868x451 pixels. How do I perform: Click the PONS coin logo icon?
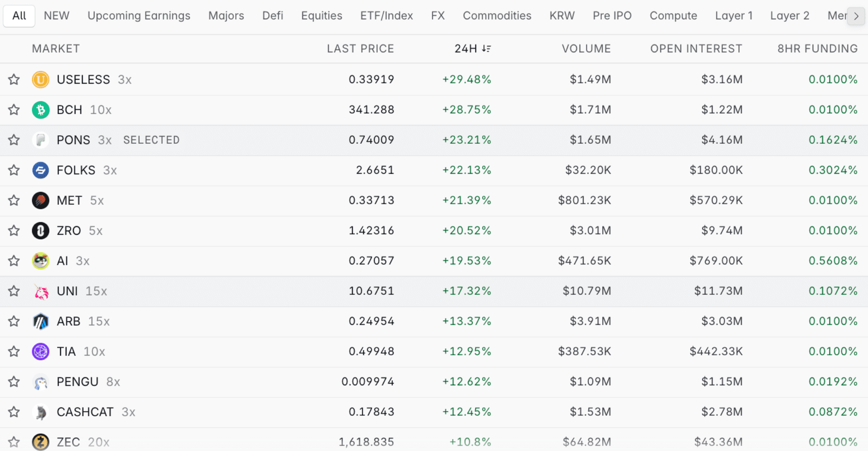click(40, 140)
